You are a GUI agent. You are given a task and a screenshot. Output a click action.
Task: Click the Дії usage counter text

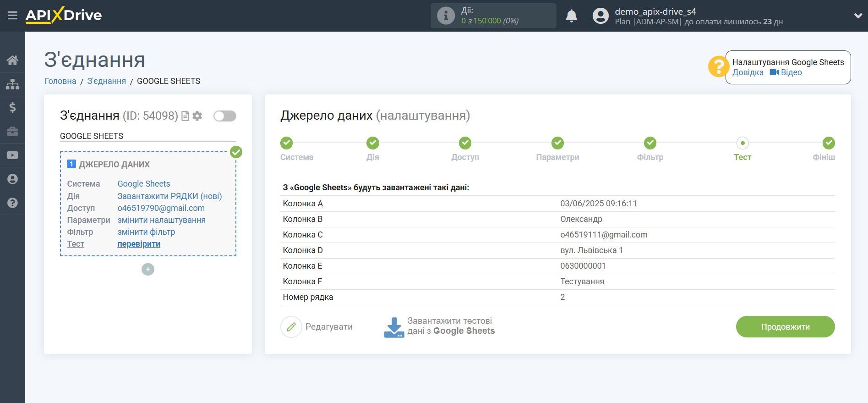[490, 16]
